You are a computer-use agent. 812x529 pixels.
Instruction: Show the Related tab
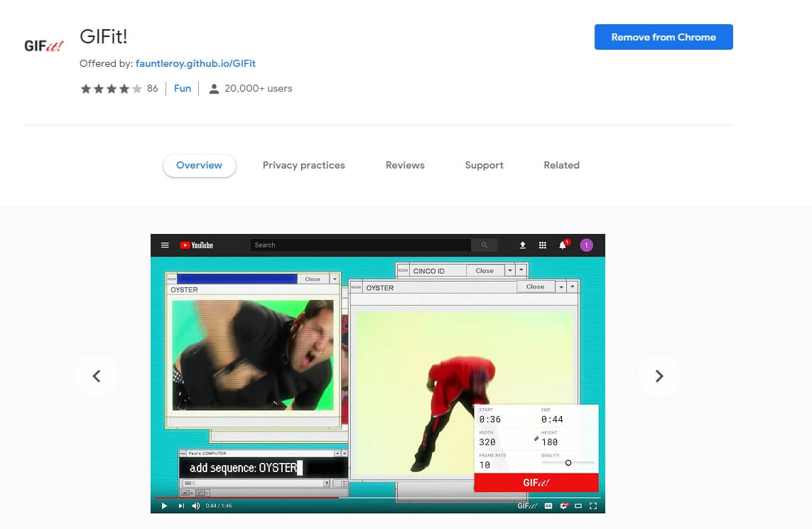tap(561, 165)
